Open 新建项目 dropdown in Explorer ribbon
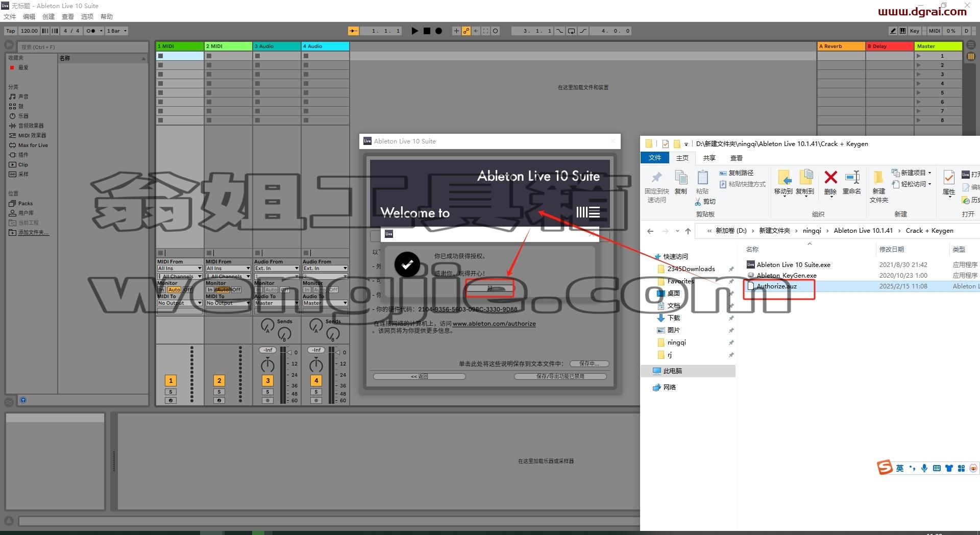This screenshot has width=980, height=535. click(x=912, y=173)
